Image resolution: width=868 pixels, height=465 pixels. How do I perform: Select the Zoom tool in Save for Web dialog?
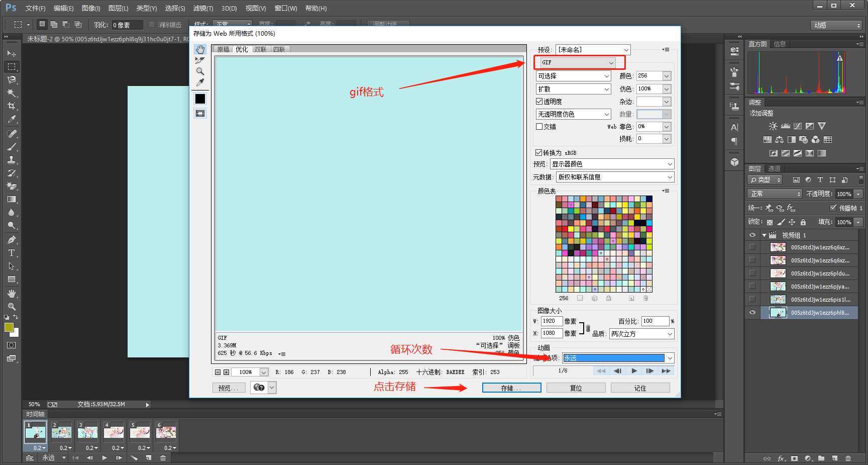coord(200,71)
